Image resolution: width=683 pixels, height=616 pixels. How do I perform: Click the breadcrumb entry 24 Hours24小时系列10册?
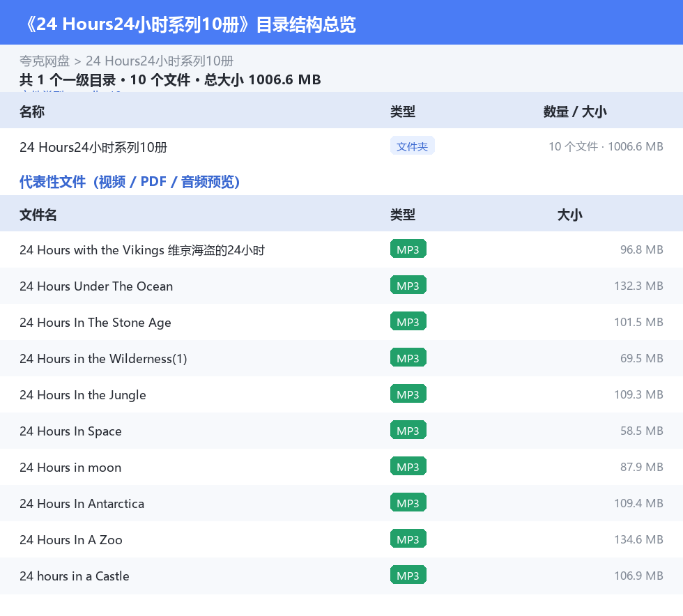(x=160, y=61)
